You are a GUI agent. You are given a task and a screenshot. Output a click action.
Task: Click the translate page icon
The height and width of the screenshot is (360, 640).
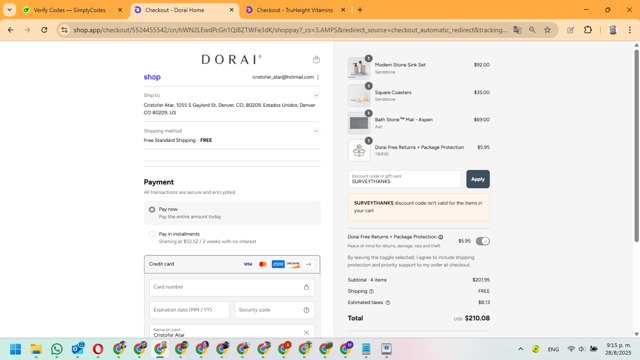pos(517,30)
